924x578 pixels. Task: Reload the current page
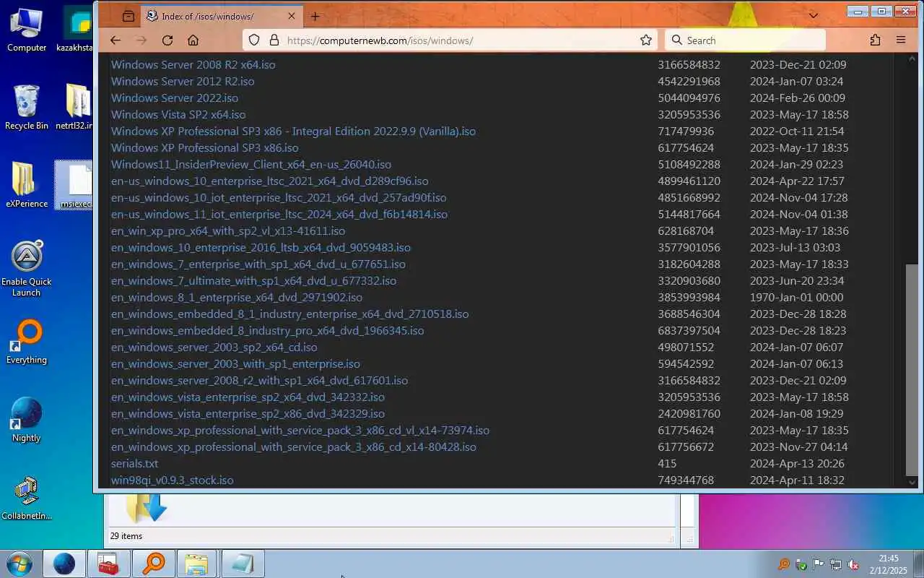(x=167, y=40)
